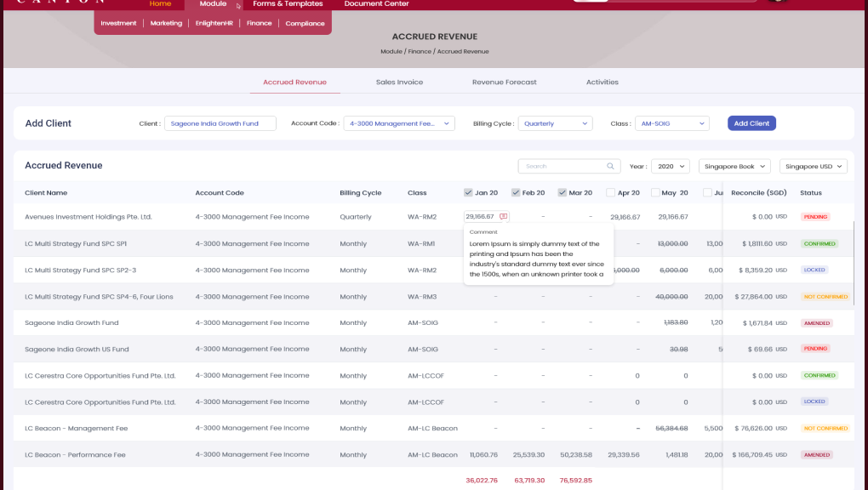Select Investment in Module submenu
Viewport: 868px width, 490px height.
[x=118, y=23]
